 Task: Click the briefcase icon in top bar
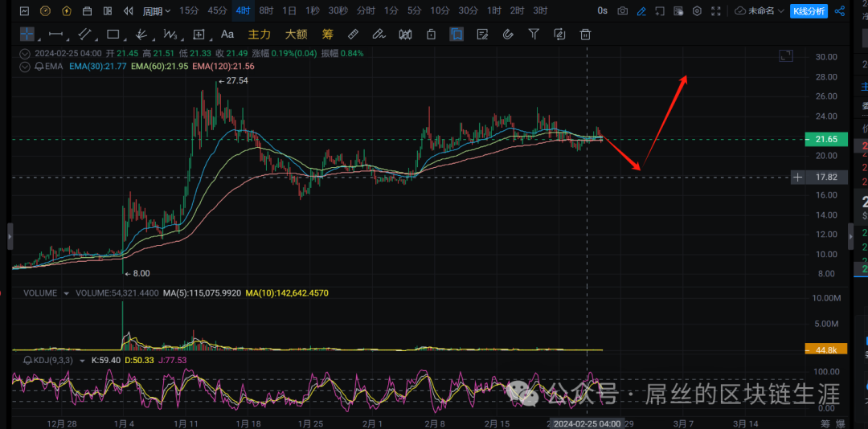click(x=87, y=10)
